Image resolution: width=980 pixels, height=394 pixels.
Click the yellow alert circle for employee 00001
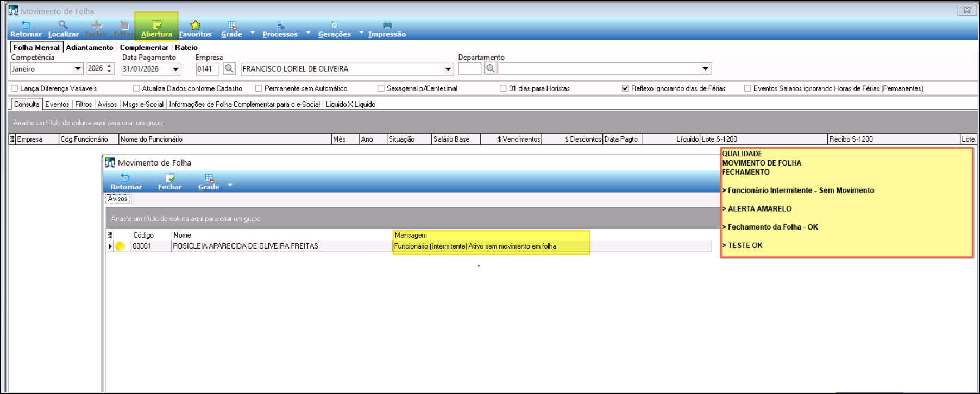(121, 246)
